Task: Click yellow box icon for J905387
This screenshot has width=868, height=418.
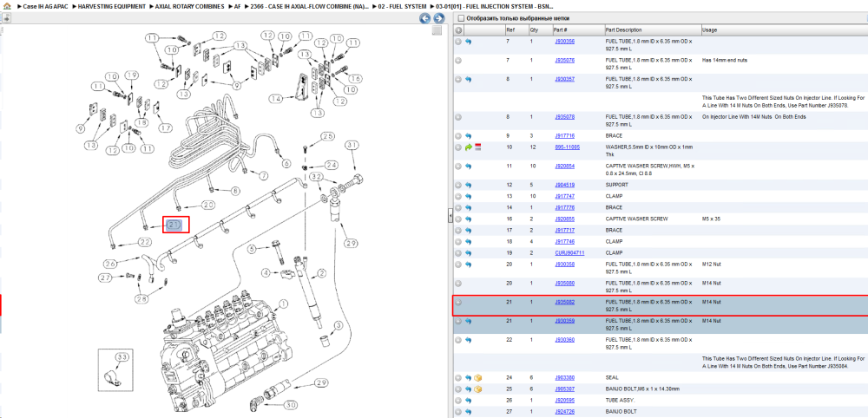Action: [477, 389]
